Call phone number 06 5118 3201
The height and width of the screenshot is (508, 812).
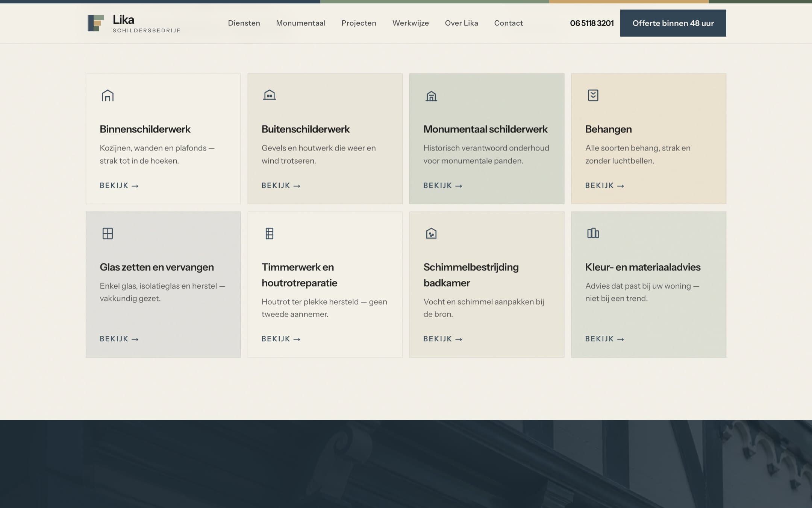592,23
